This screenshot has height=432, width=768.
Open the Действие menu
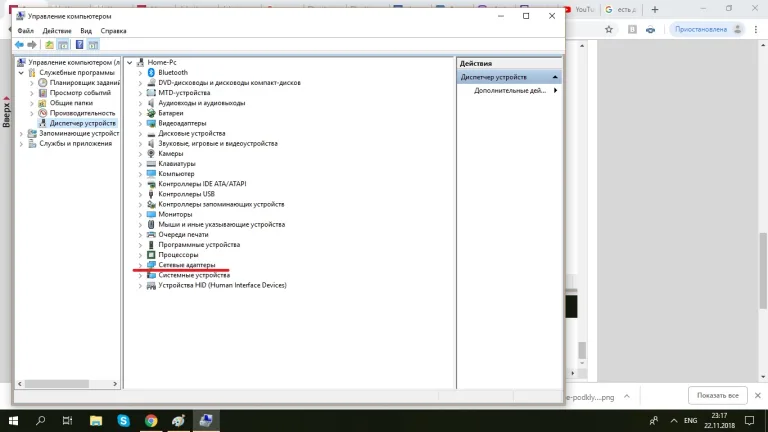(x=57, y=31)
